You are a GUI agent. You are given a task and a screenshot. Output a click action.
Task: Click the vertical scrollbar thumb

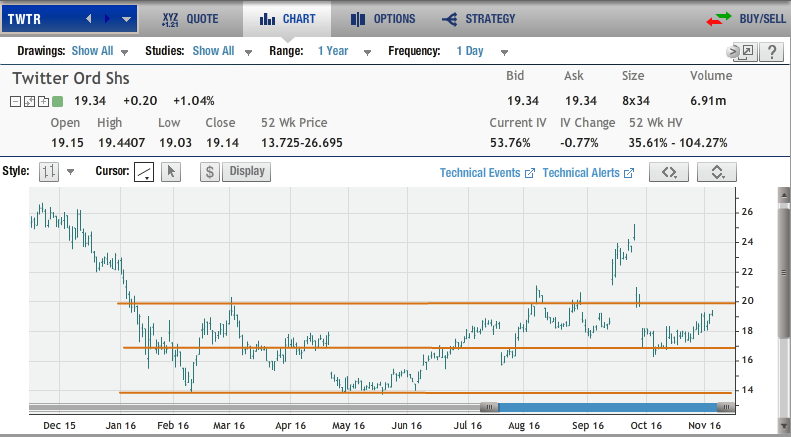[x=783, y=272]
